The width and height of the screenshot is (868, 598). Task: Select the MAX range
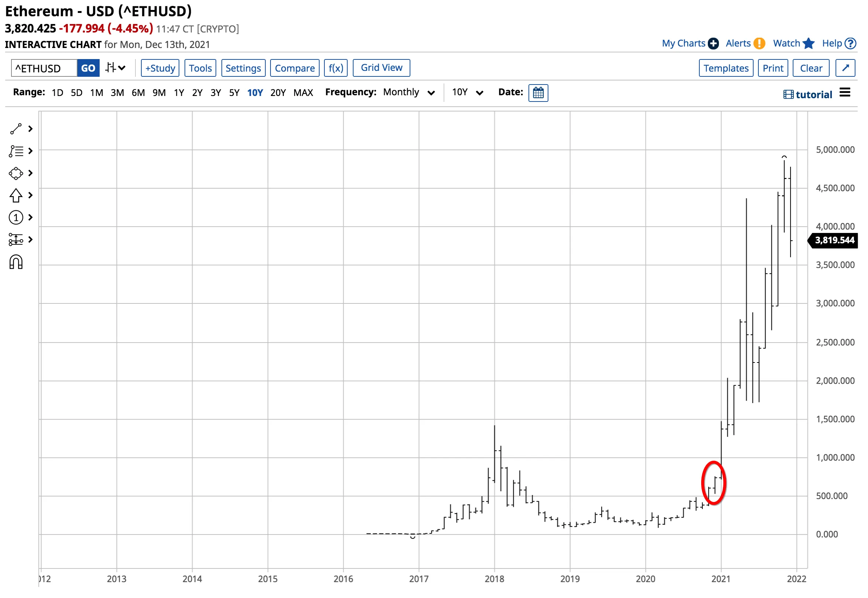tap(303, 93)
